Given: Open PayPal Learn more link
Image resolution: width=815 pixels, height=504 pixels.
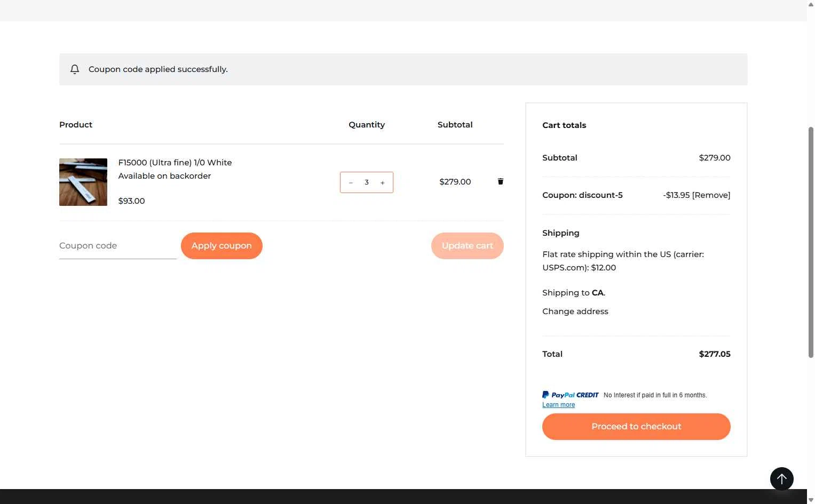Looking at the screenshot, I should (x=558, y=405).
